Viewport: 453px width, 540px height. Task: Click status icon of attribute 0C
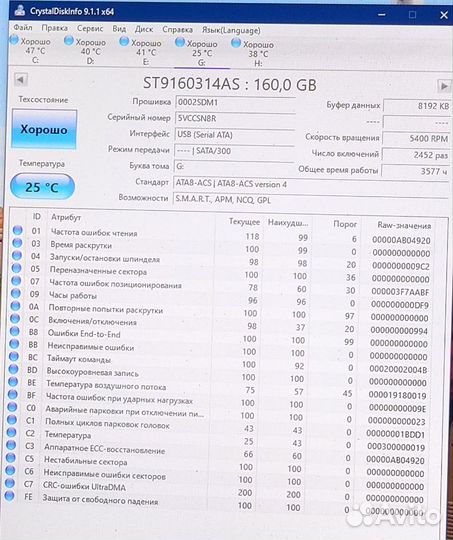coord(15,319)
